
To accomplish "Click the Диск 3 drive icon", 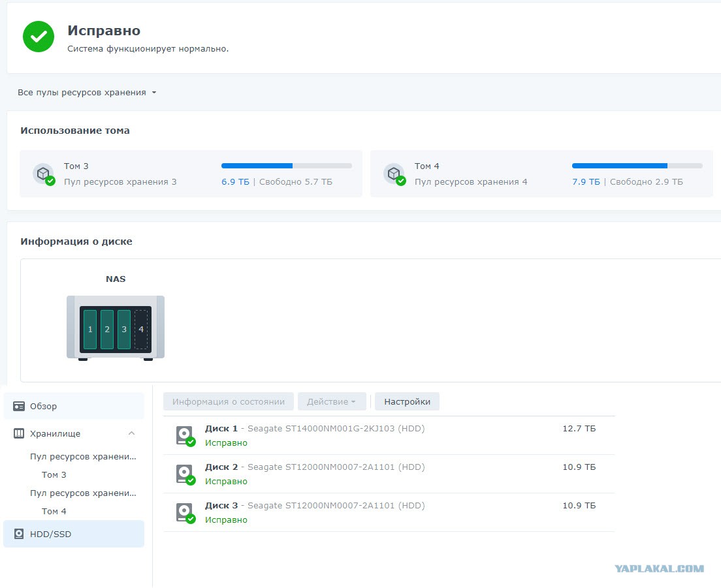I will pos(185,513).
